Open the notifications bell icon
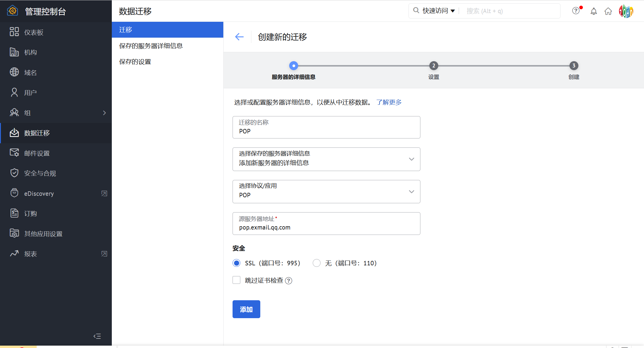Viewport: 644px width, 348px height. point(594,11)
